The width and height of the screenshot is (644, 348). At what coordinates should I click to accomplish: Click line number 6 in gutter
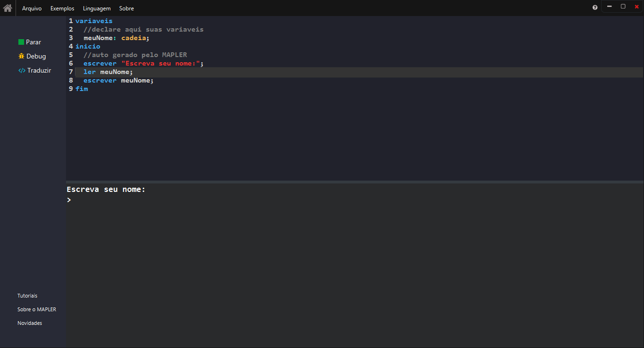pos(71,63)
